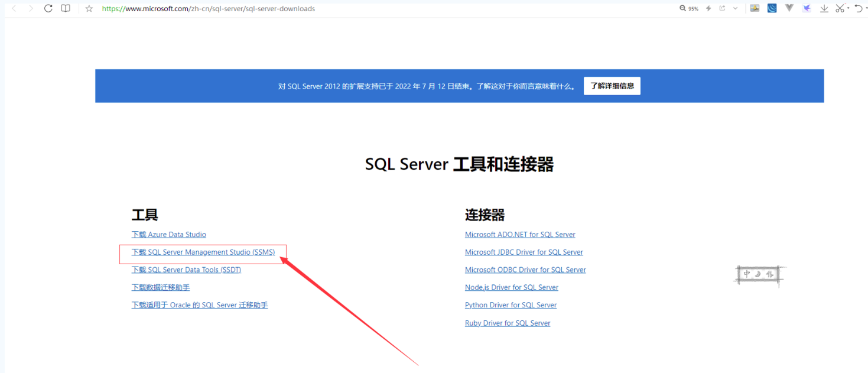
Task: Click the punctuation icon on the IME bar
Action: click(770, 274)
